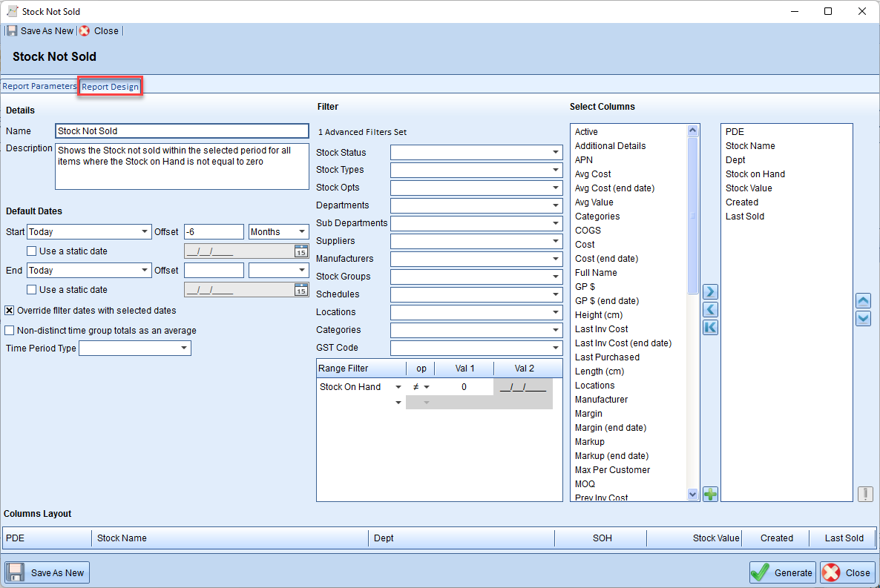The height and width of the screenshot is (588, 880).
Task: Open the End date 'Today' dropdown
Action: tap(144, 271)
